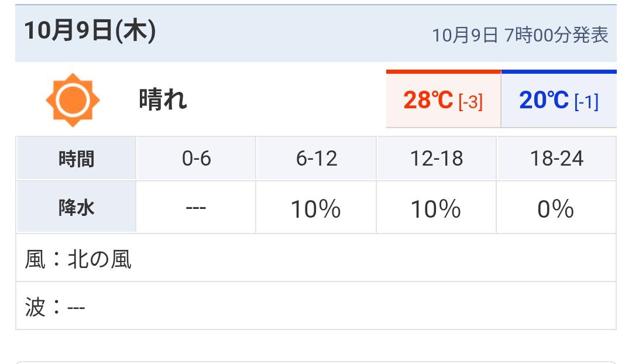Select the 10月9日(木) date header

pyautogui.click(x=90, y=32)
